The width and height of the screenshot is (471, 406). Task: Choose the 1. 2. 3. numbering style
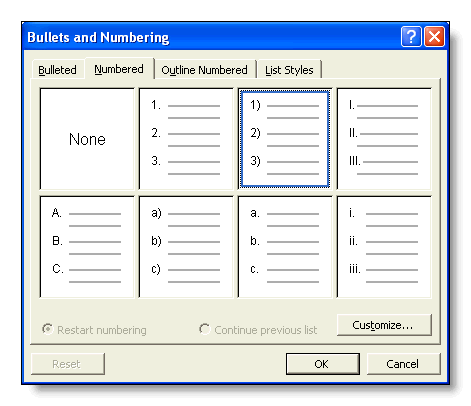pos(186,139)
